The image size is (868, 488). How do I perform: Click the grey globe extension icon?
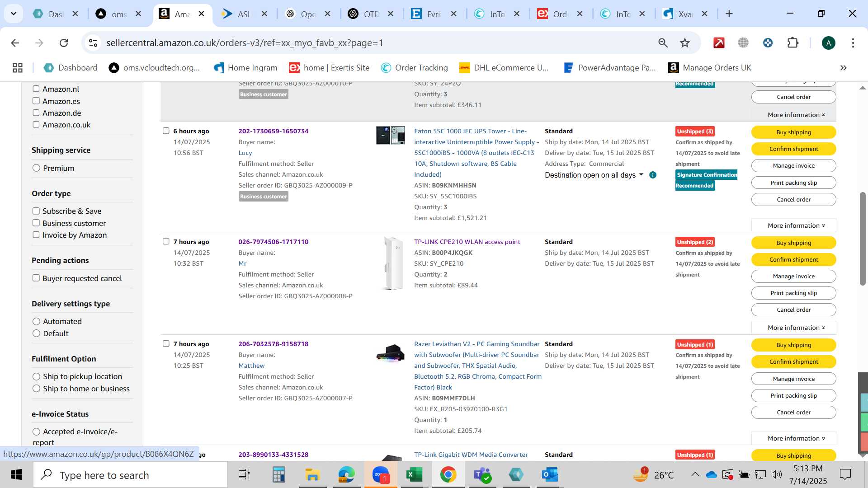pyautogui.click(x=743, y=43)
